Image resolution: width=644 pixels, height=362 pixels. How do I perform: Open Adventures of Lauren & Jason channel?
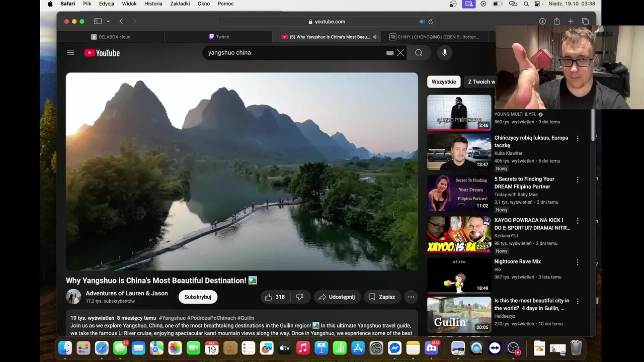coord(127,293)
